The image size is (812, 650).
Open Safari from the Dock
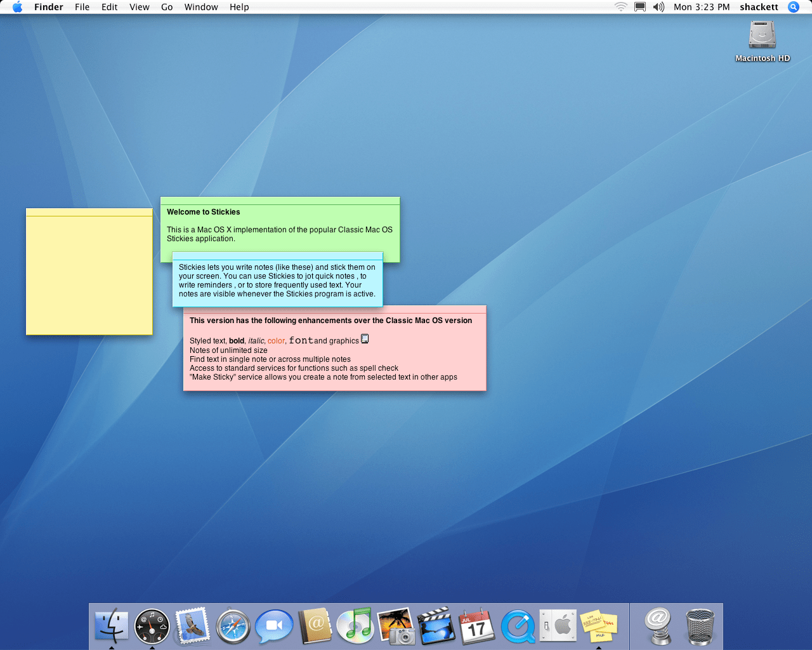(x=233, y=627)
